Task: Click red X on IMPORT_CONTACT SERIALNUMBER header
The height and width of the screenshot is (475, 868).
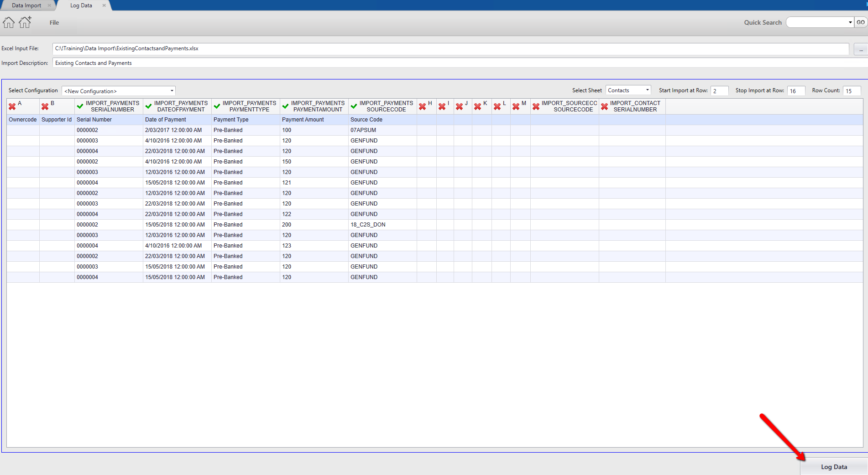Action: pyautogui.click(x=605, y=106)
